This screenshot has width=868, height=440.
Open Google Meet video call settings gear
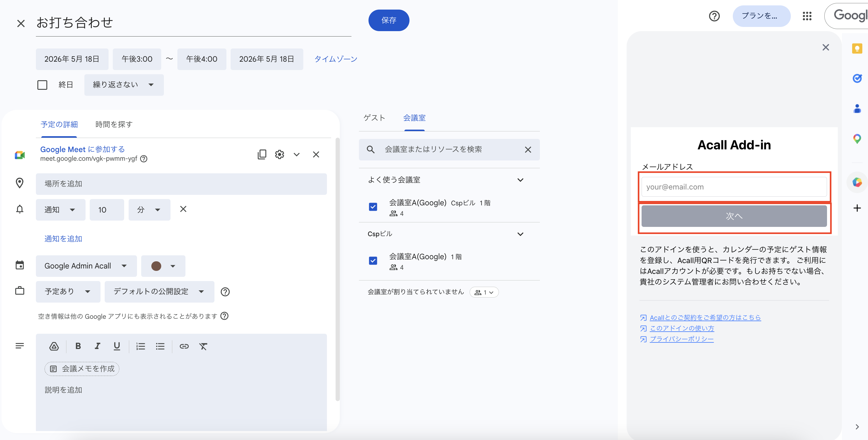(279, 154)
